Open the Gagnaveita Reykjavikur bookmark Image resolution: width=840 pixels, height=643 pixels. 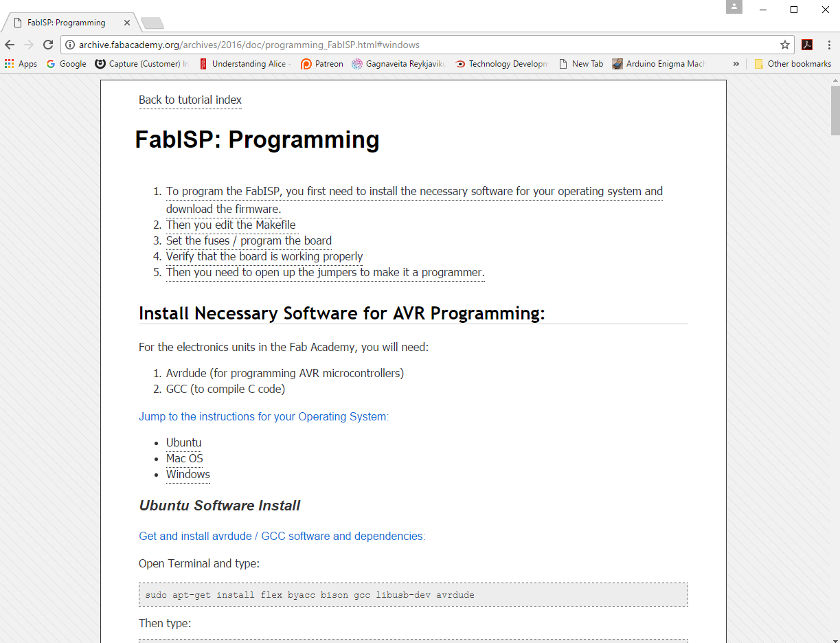[398, 64]
